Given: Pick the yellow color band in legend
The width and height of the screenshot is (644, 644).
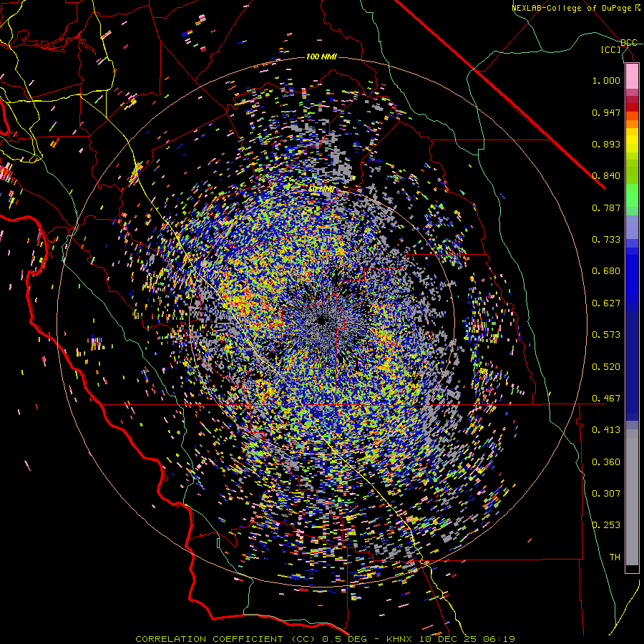Looking at the screenshot, I should [632, 140].
